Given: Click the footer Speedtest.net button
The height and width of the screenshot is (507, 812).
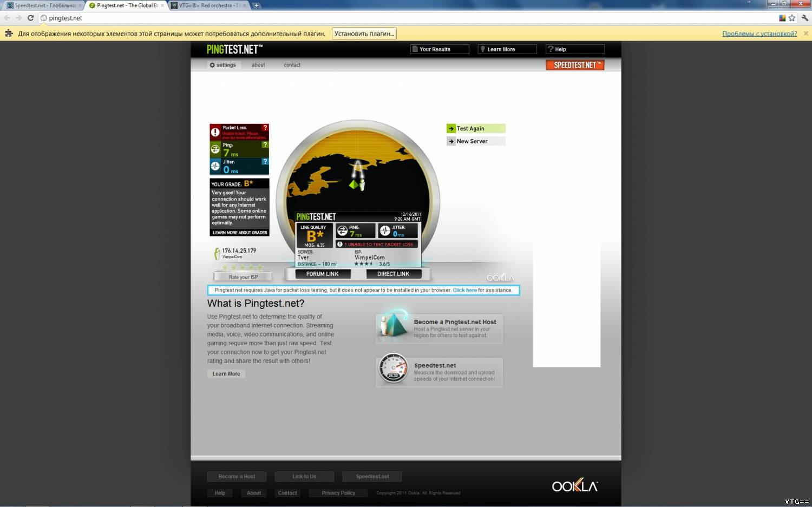Looking at the screenshot, I should [x=372, y=477].
